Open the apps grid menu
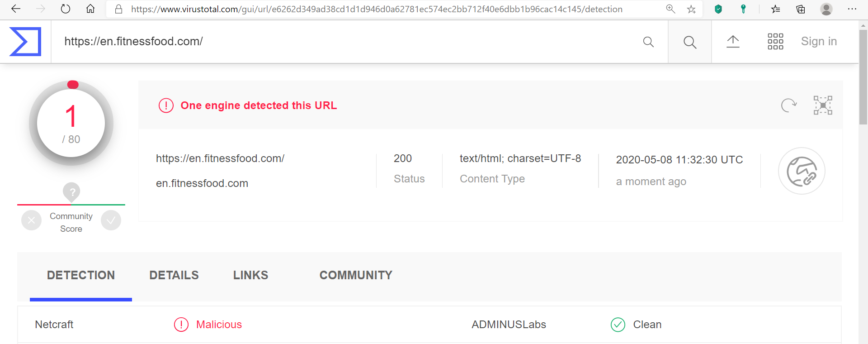Image resolution: width=868 pixels, height=344 pixels. point(775,42)
